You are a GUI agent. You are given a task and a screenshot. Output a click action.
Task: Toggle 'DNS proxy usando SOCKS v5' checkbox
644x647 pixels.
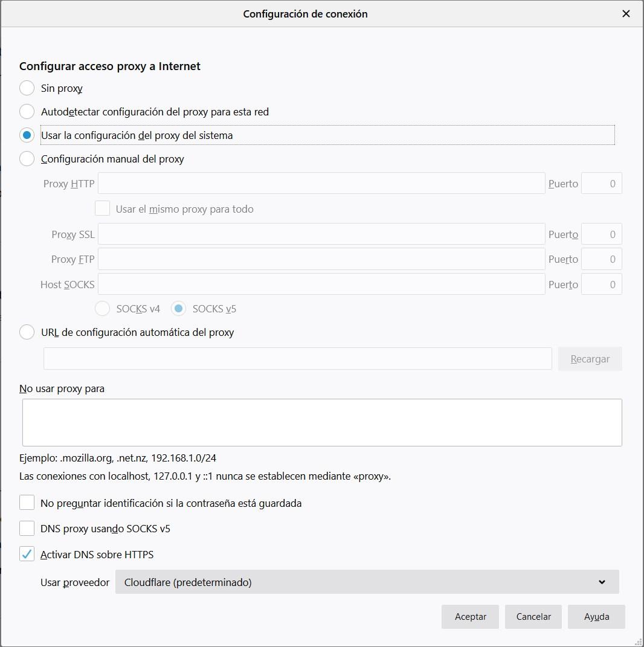tap(27, 529)
